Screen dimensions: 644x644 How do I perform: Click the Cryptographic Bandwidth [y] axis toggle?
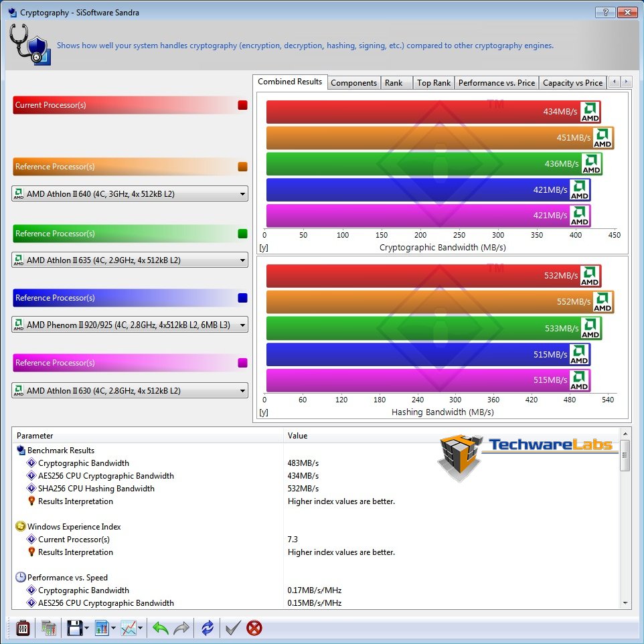pos(264,248)
